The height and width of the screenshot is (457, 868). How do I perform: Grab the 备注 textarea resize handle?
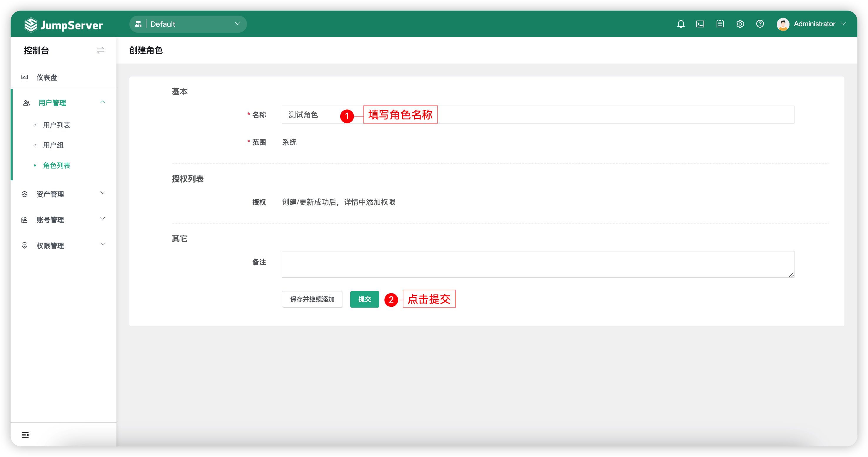(791, 275)
